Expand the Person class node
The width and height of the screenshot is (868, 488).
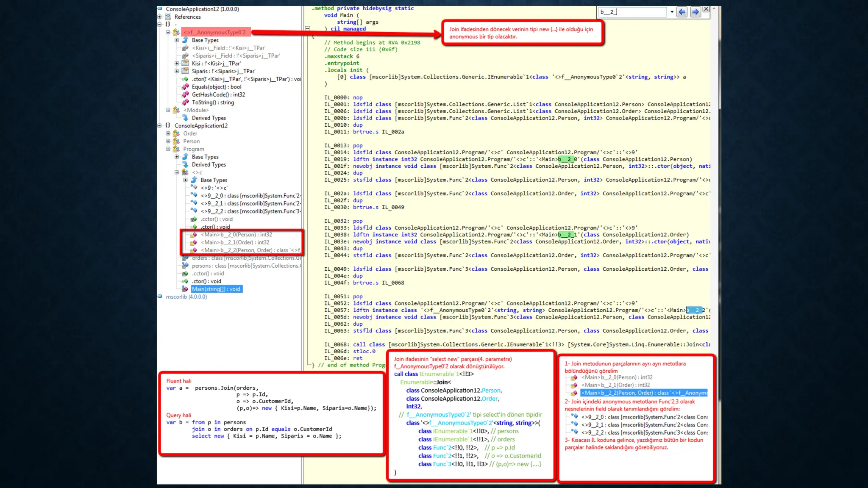pos(168,141)
